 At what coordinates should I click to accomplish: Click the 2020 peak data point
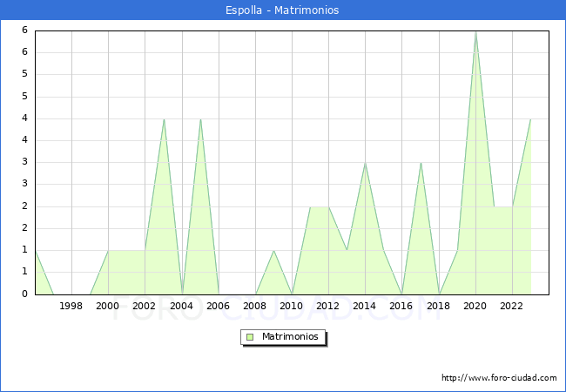coord(475,32)
